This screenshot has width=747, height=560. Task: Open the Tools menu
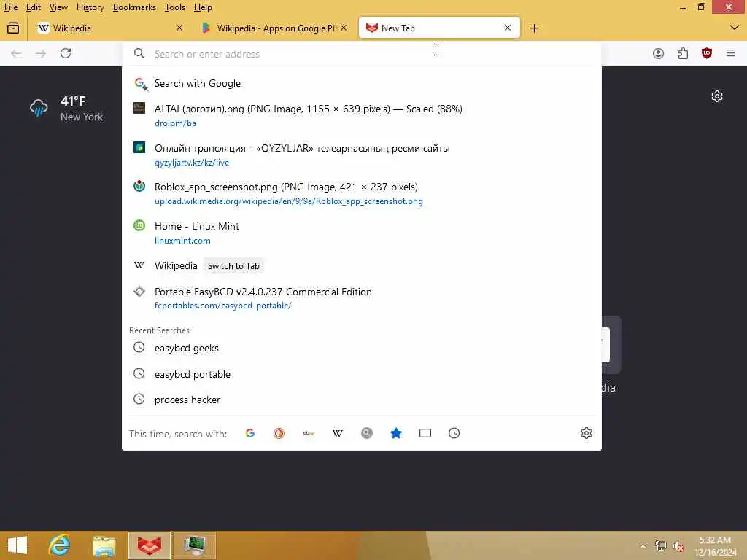pyautogui.click(x=175, y=7)
